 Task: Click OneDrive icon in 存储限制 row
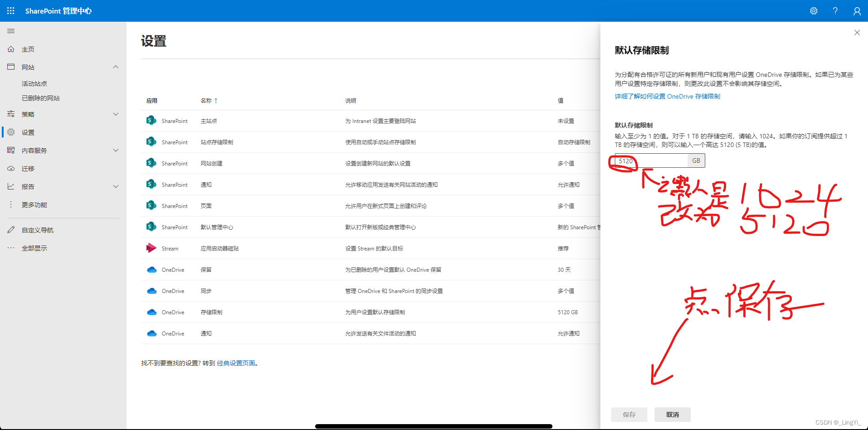(x=151, y=312)
